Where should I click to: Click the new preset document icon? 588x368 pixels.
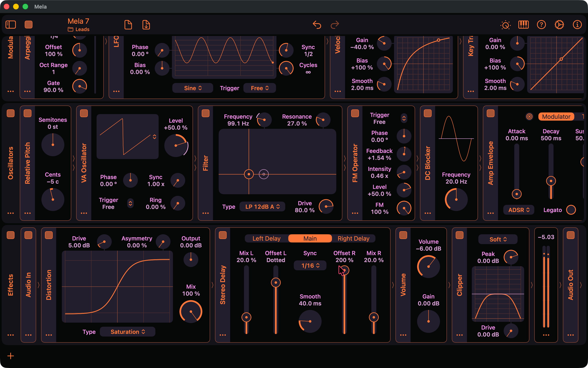coord(128,25)
